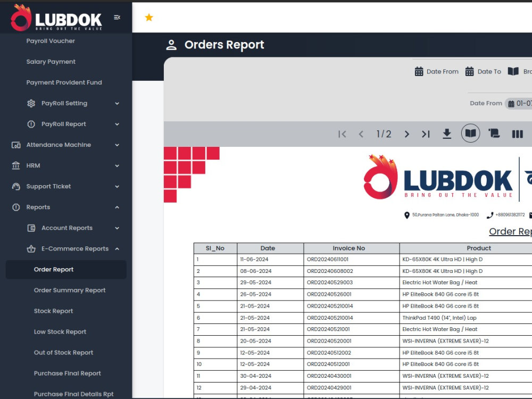
Task: Click the Attendance Machine icon
Action: click(x=16, y=145)
